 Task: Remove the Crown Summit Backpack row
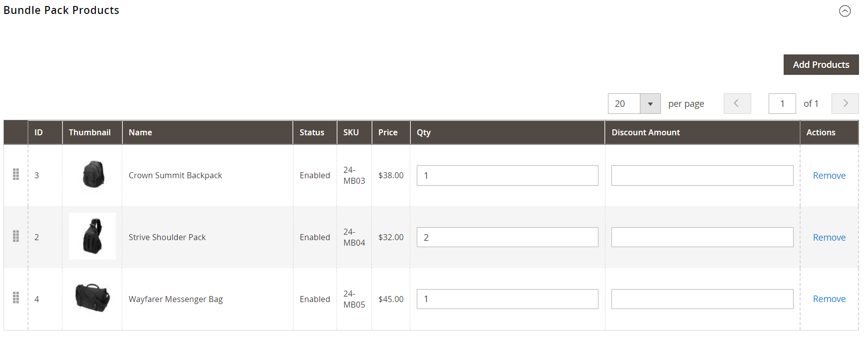pyautogui.click(x=829, y=176)
